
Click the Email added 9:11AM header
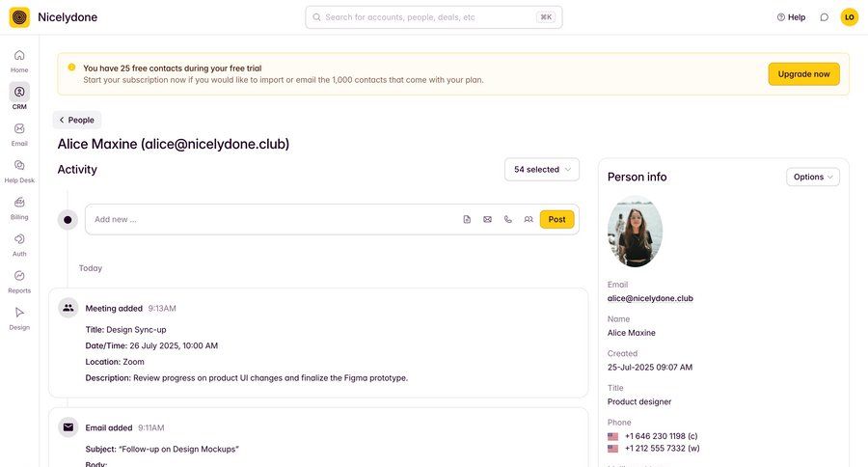point(124,427)
